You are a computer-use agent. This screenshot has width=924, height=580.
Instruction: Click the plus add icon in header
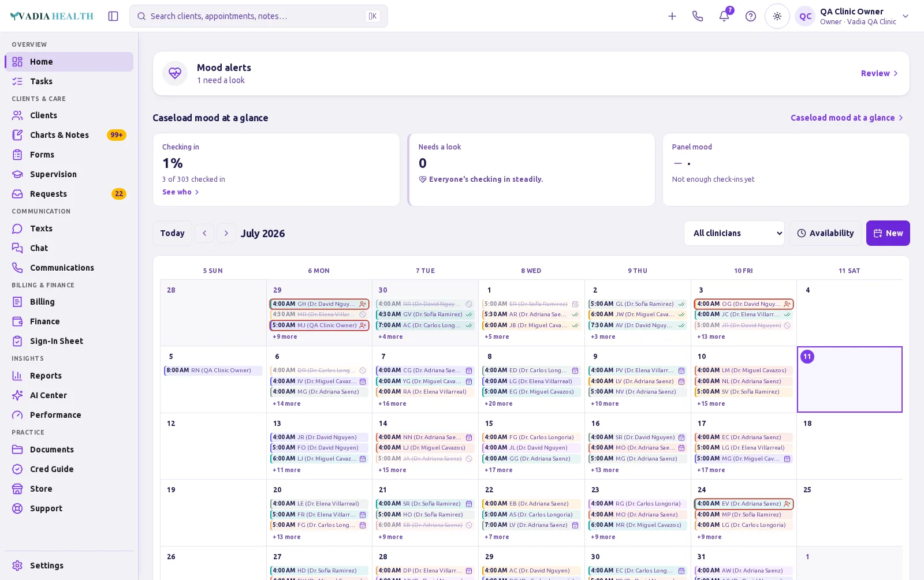[x=672, y=16]
